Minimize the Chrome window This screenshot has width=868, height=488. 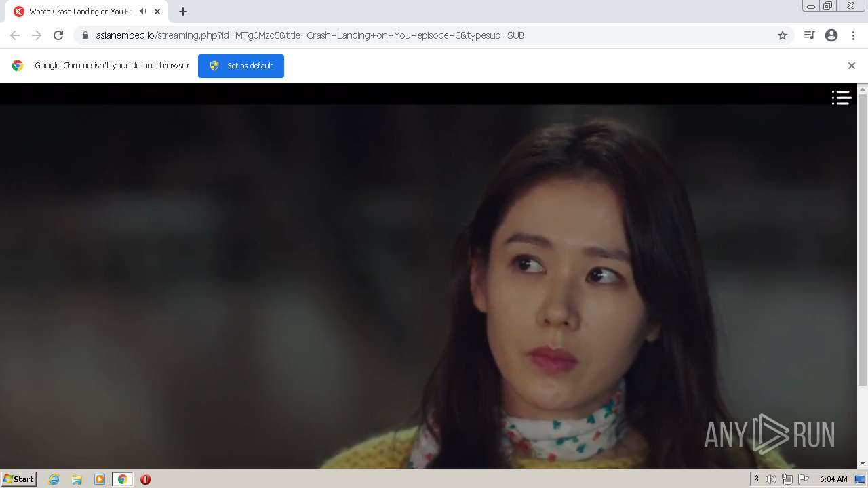click(811, 6)
